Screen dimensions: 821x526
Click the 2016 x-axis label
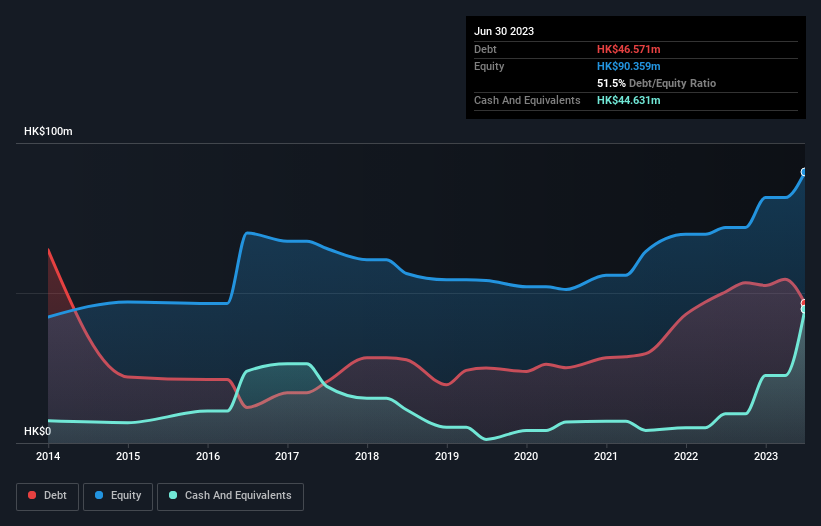tap(208, 456)
